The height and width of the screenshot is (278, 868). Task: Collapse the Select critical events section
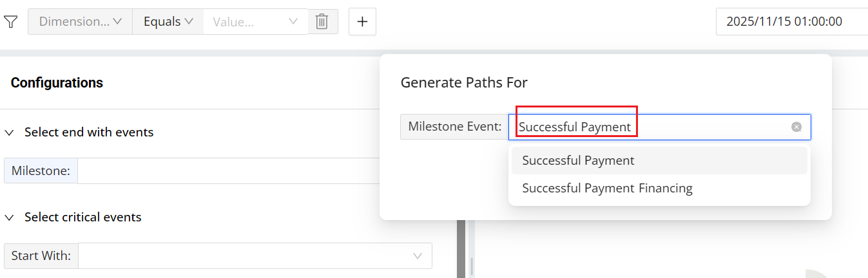pyautogui.click(x=10, y=218)
